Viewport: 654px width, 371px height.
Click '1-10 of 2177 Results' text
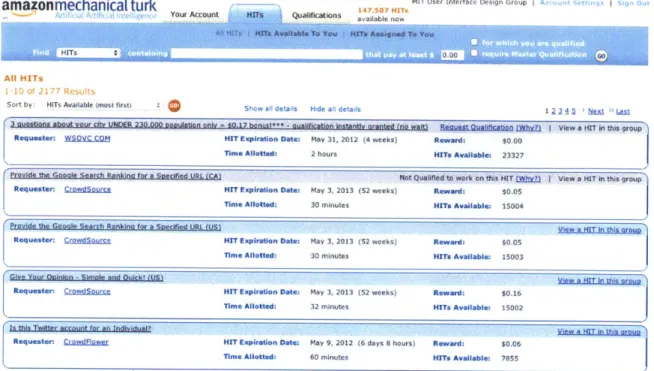coord(50,91)
